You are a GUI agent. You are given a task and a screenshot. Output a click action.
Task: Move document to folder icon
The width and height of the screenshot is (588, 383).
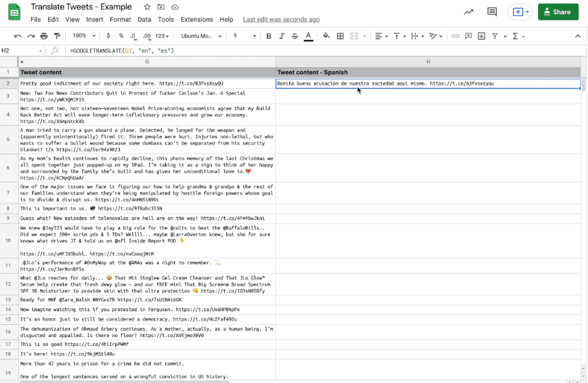161,7
